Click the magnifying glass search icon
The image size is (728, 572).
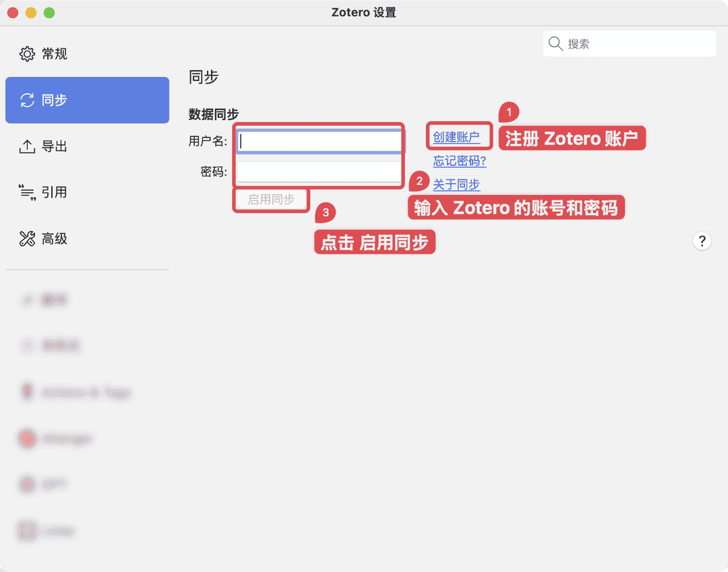click(555, 43)
